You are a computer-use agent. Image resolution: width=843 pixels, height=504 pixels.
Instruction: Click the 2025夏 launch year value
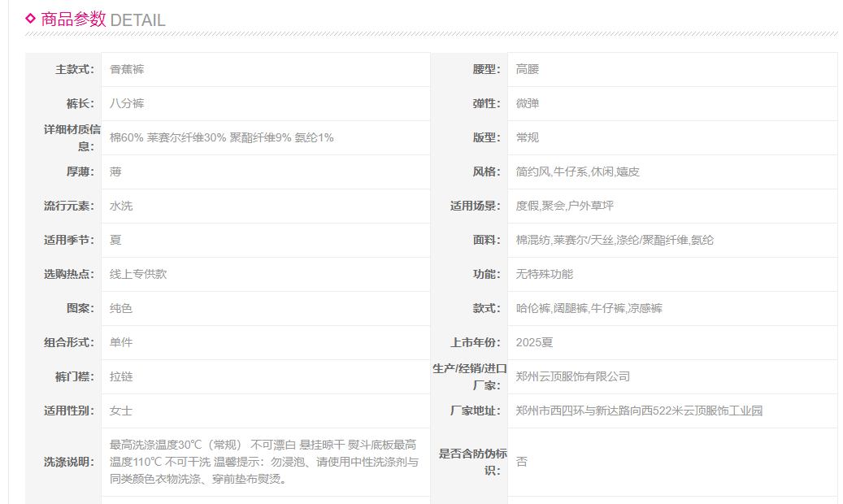[534, 343]
